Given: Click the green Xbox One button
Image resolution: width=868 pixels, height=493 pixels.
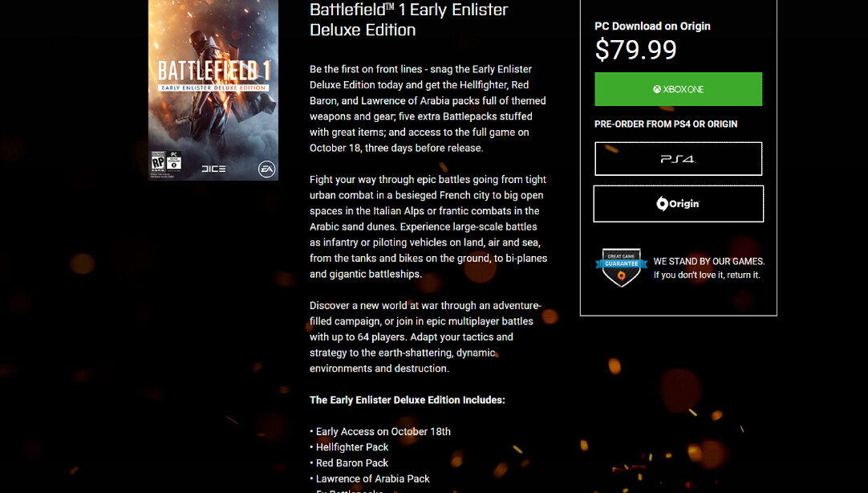Looking at the screenshot, I should tap(678, 89).
